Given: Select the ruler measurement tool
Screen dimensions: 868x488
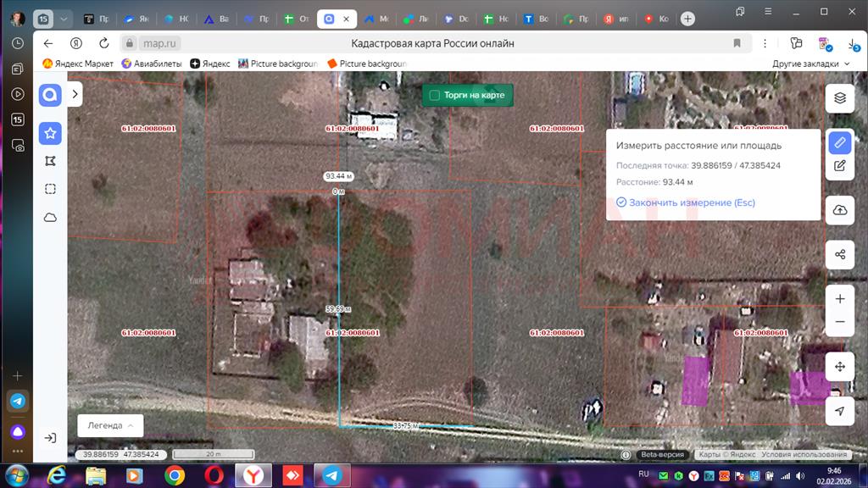Looking at the screenshot, I should pos(839,142).
